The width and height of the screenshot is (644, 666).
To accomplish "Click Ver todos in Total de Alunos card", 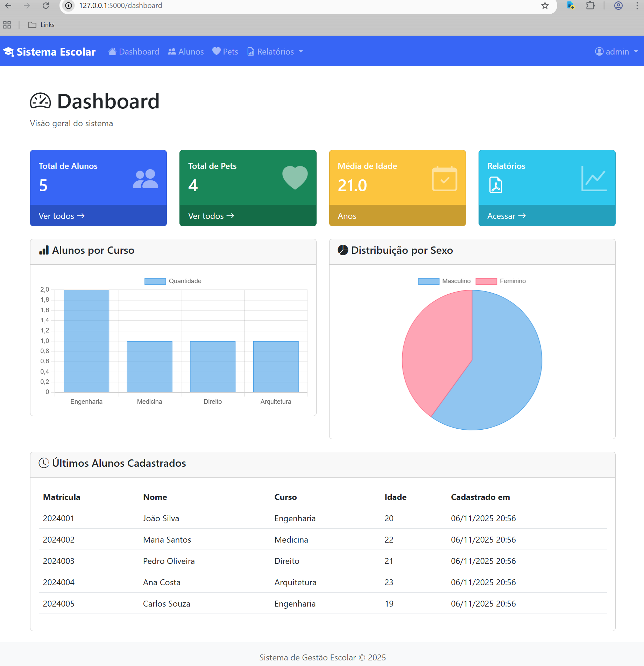I will pyautogui.click(x=62, y=216).
